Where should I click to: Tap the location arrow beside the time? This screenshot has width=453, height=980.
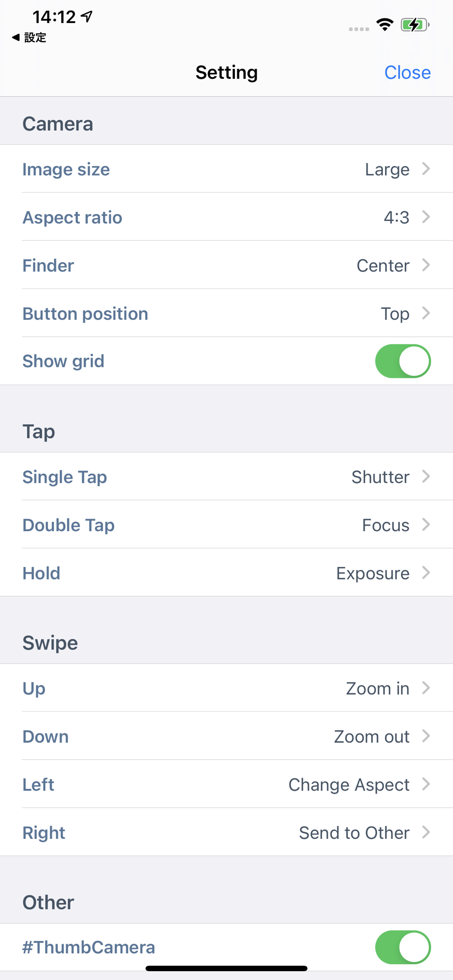[x=87, y=17]
